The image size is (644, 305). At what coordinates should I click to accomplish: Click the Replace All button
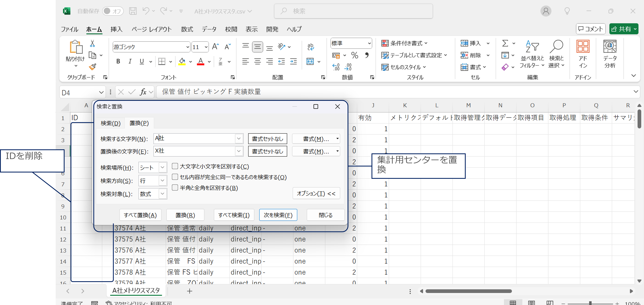[140, 215]
